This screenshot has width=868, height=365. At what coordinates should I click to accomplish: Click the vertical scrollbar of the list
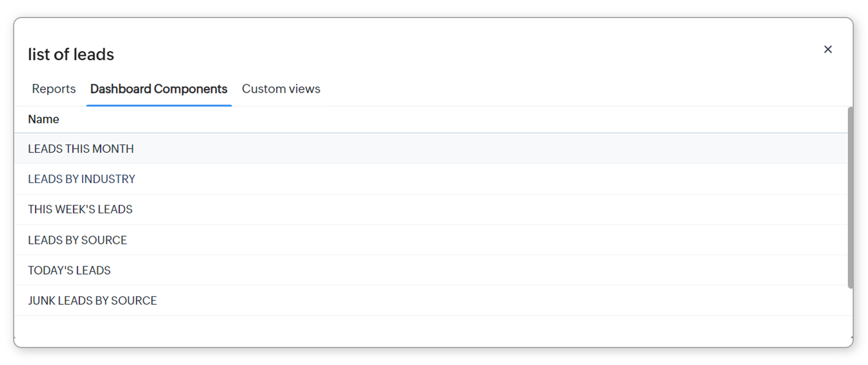coord(850,197)
